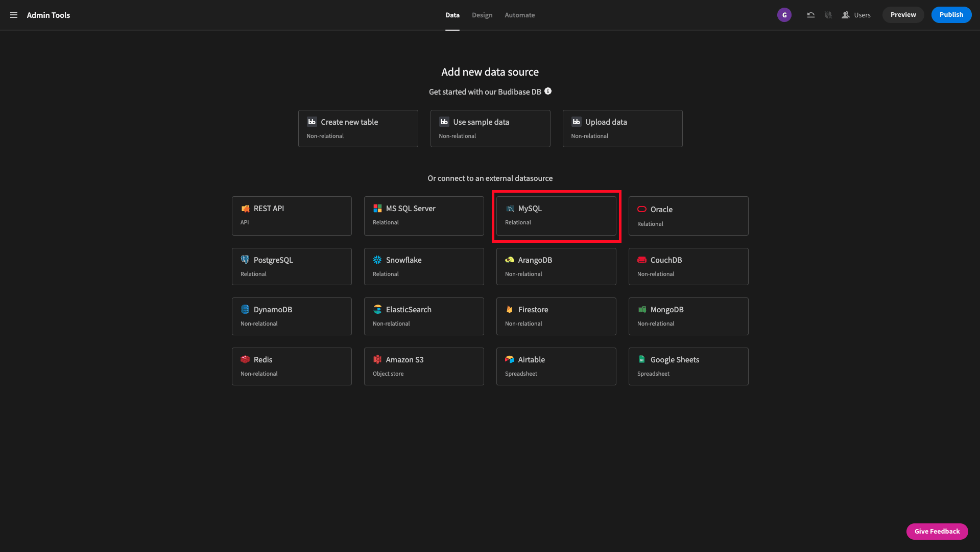Screen dimensions: 980x552
Task: Click the icon left of Users
Action: [x=846, y=15]
